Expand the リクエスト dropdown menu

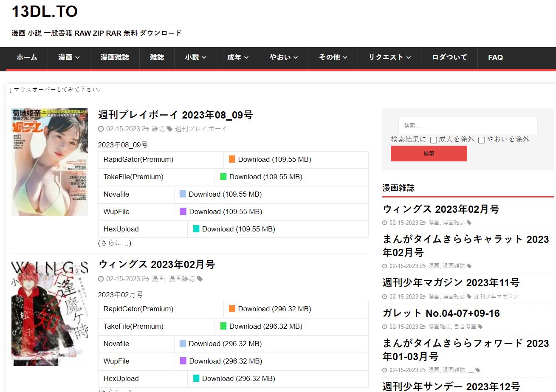click(x=389, y=57)
